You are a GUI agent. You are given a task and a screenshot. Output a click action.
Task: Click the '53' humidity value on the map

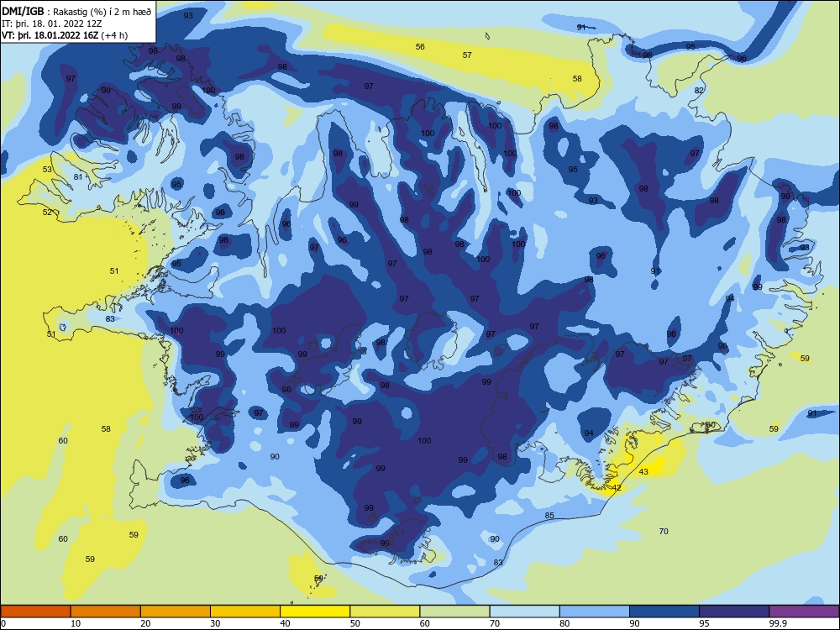(47, 170)
